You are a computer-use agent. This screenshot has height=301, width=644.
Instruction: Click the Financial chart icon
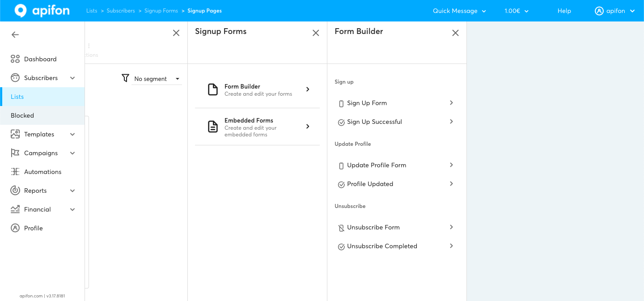coord(15,209)
